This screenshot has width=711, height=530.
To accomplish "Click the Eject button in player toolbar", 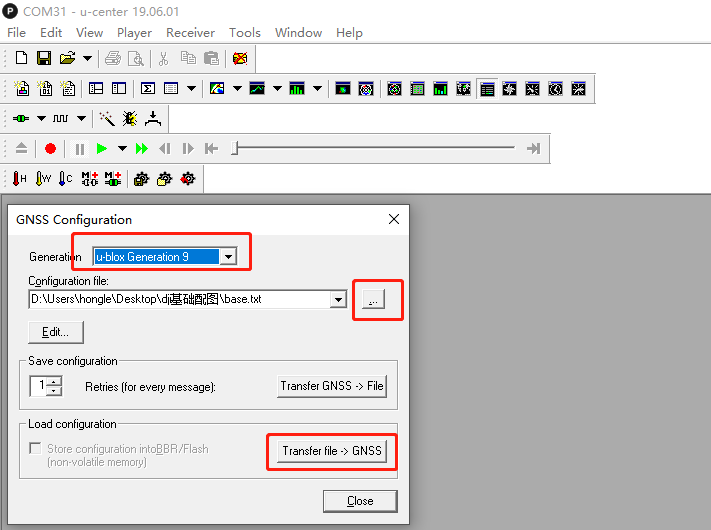I will (21, 148).
